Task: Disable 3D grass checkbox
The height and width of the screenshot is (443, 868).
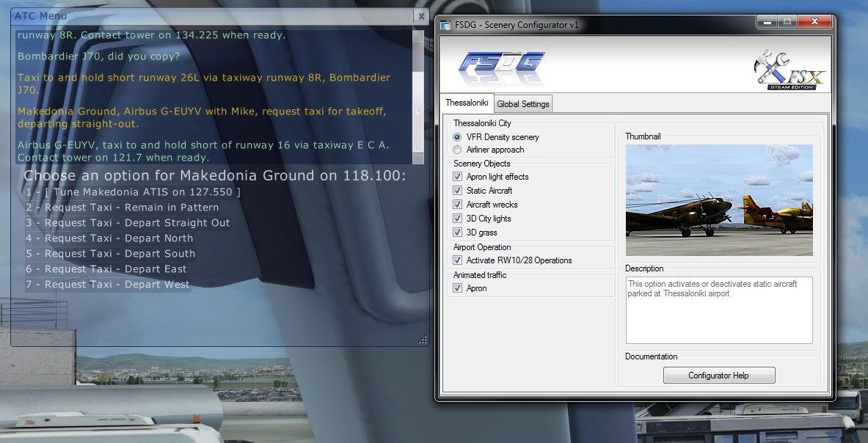Action: pos(458,233)
